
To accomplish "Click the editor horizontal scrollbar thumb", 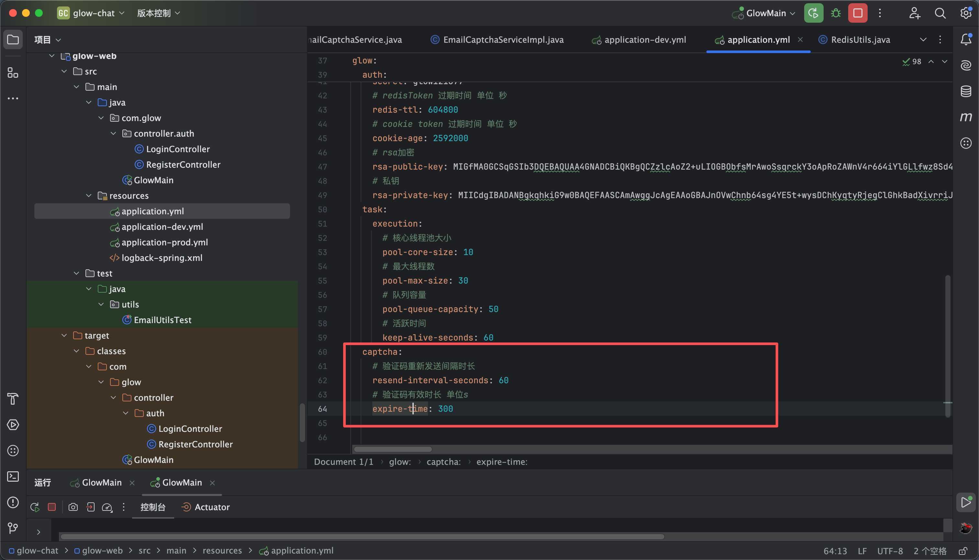I will click(x=392, y=449).
